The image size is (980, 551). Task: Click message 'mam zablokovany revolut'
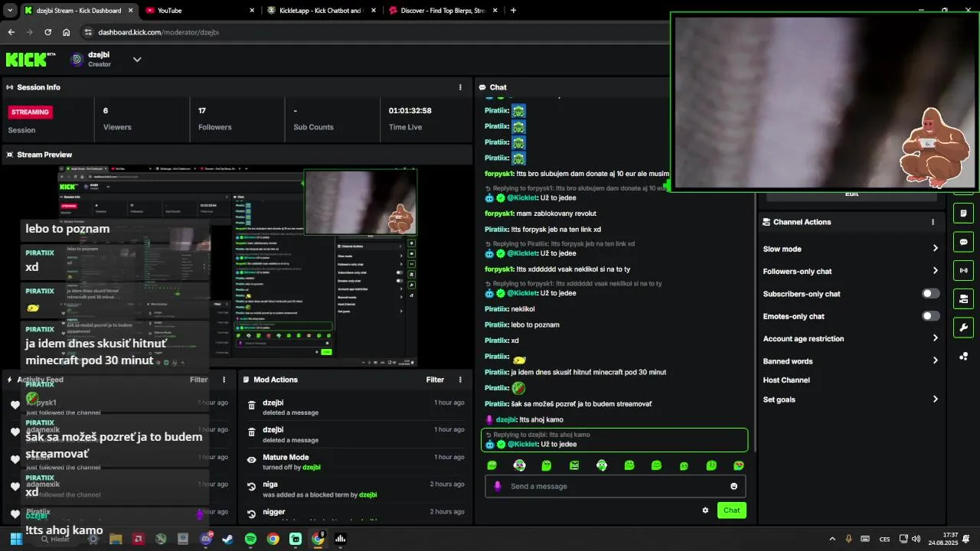pos(556,214)
